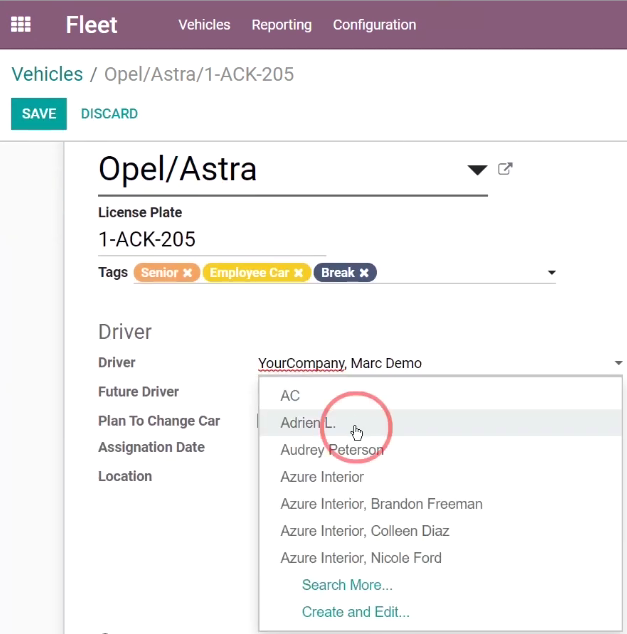The image size is (627, 634).
Task: Expand the Tags dropdown arrow
Action: (551, 273)
